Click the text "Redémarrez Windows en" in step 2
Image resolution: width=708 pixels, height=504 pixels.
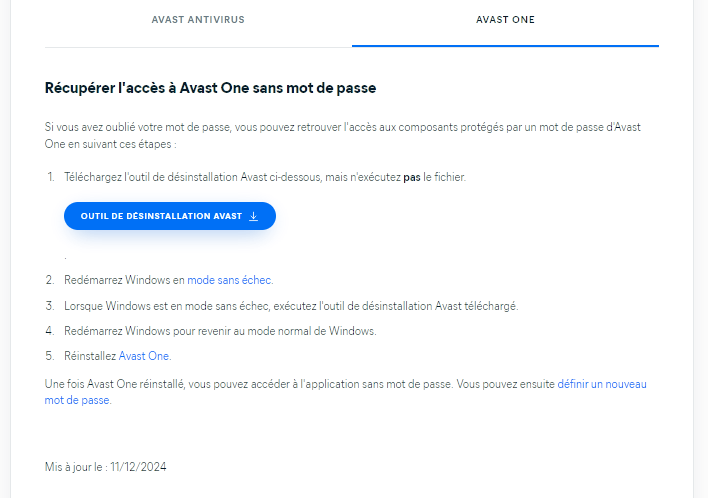pos(125,280)
